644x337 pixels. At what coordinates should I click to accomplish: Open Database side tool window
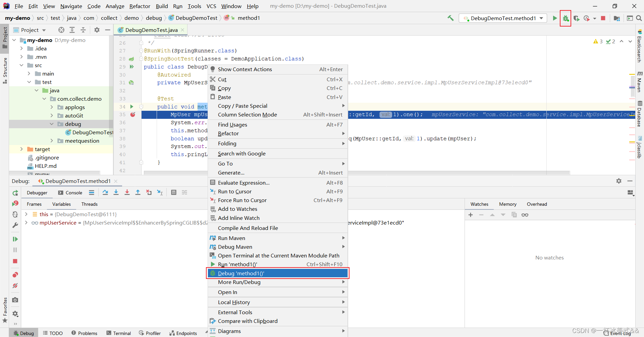pos(640,114)
